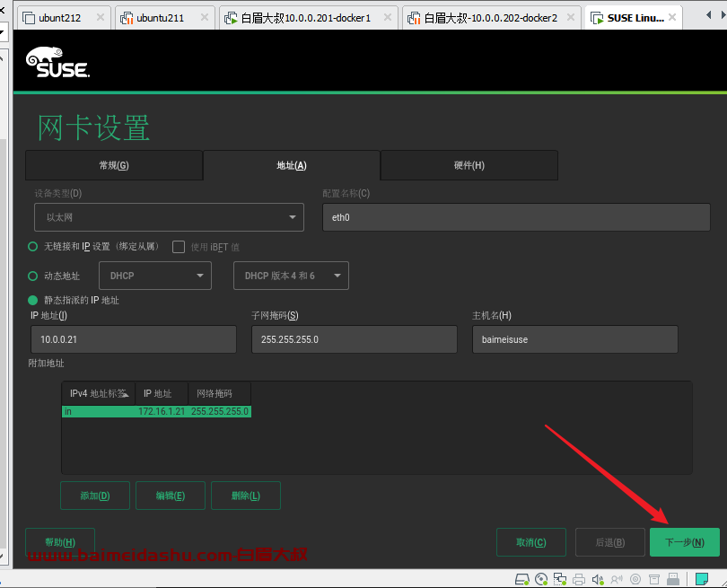Image resolution: width=727 pixels, height=588 pixels.
Task: Select the 动态地址 radio option
Action: click(x=32, y=276)
